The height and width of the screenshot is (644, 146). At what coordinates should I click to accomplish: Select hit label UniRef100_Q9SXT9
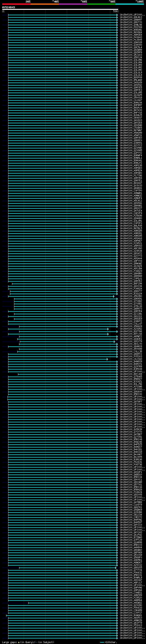(x=131, y=342)
